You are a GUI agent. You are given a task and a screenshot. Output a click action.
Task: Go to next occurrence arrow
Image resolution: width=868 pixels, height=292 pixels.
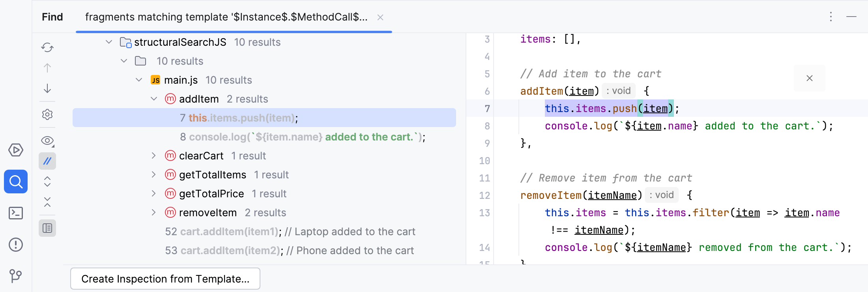(x=47, y=88)
